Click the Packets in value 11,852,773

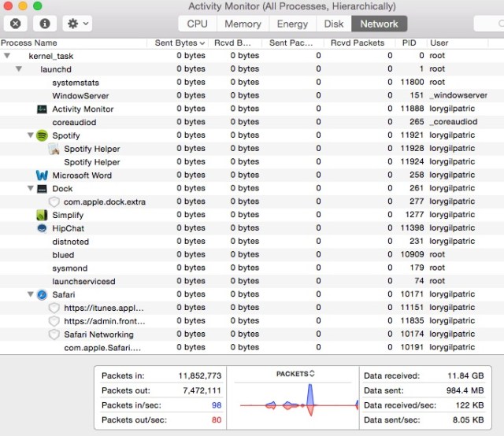point(200,375)
